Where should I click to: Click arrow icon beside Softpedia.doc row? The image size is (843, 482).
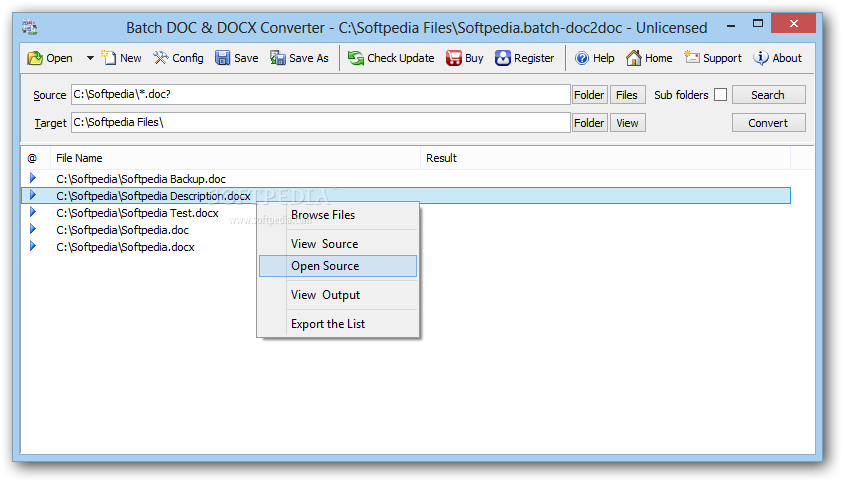pos(33,229)
